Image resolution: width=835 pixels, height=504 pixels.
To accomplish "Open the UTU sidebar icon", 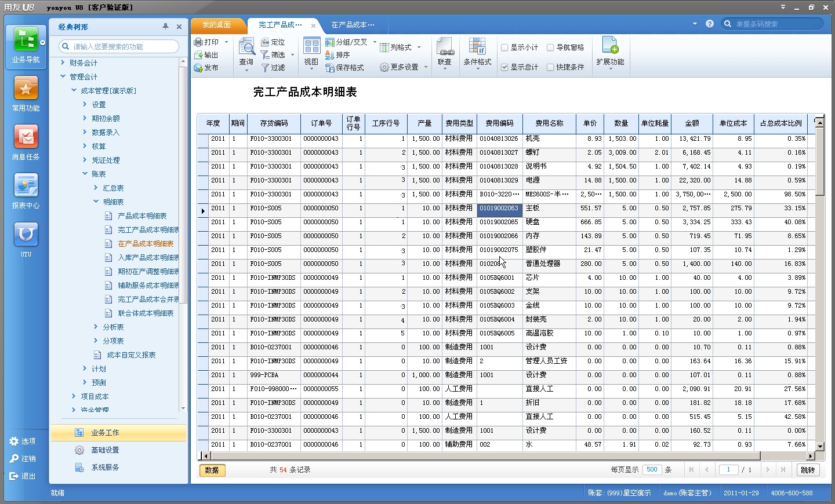I will 26,235.
